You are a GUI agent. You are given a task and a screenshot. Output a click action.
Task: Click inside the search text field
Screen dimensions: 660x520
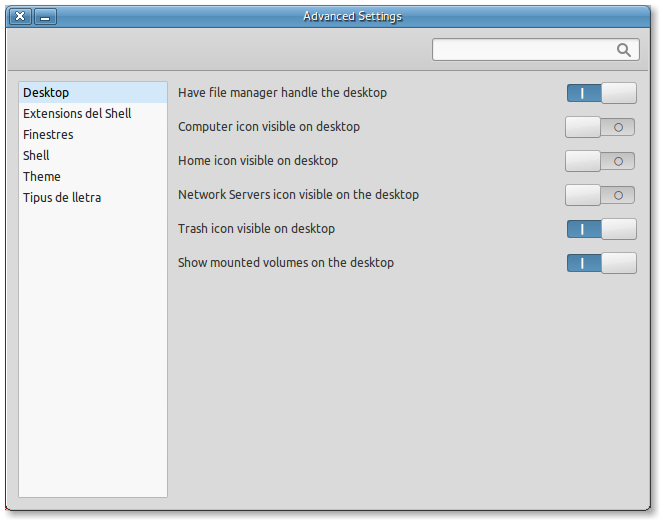520,50
